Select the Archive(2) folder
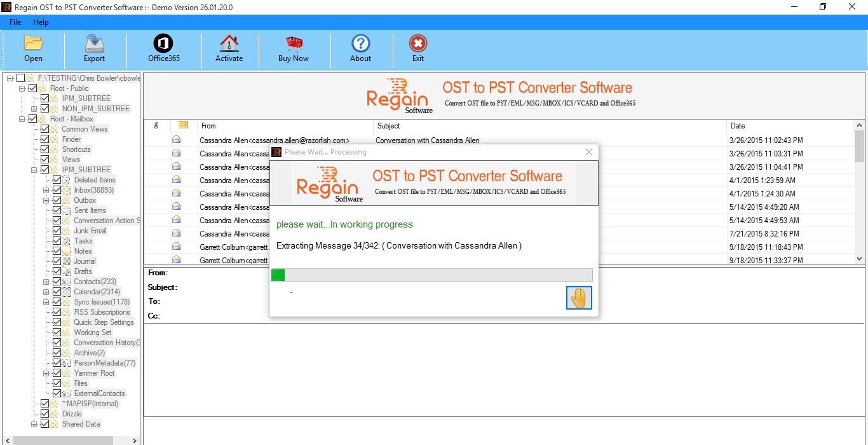 coord(89,353)
